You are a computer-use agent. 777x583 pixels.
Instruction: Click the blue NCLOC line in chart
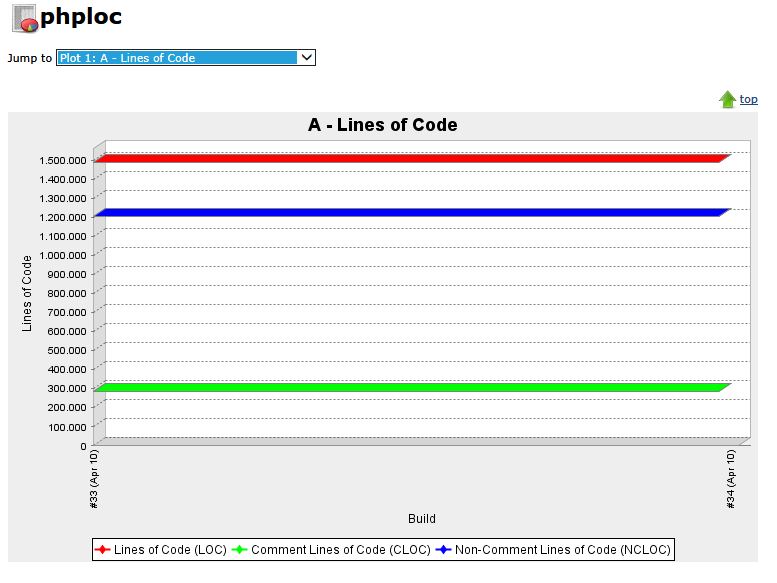[x=412, y=212]
